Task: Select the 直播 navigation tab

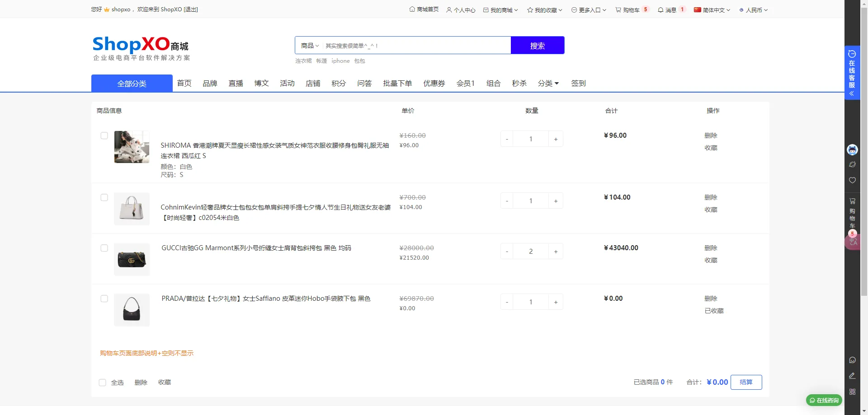Action: 236,83
